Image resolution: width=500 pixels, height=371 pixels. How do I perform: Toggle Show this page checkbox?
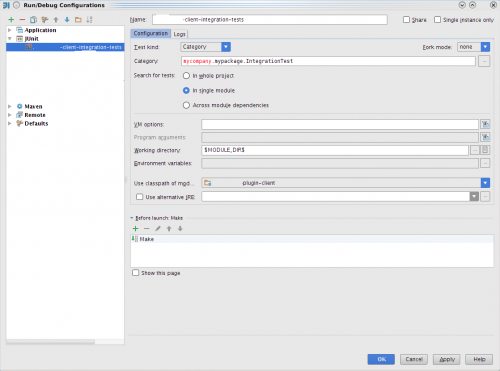click(135, 273)
